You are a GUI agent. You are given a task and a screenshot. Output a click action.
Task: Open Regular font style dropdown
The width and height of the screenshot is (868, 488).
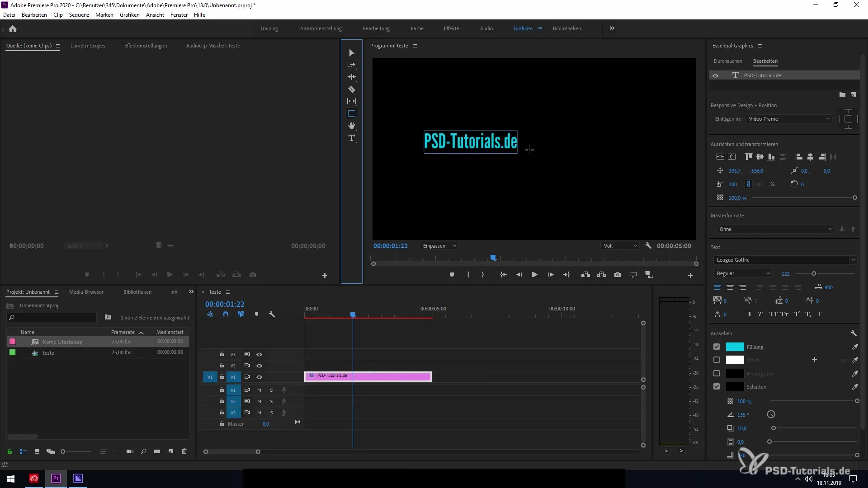[743, 273]
